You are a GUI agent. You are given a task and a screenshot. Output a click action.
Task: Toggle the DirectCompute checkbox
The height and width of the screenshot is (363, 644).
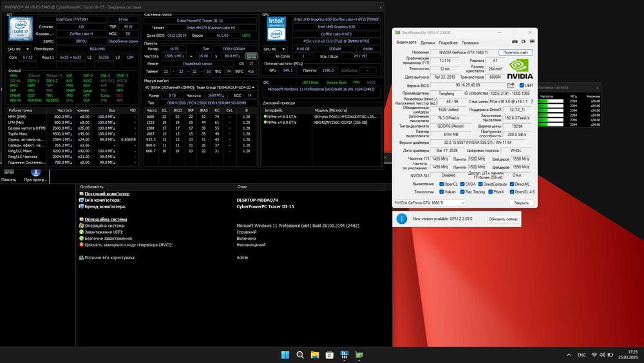click(x=480, y=184)
